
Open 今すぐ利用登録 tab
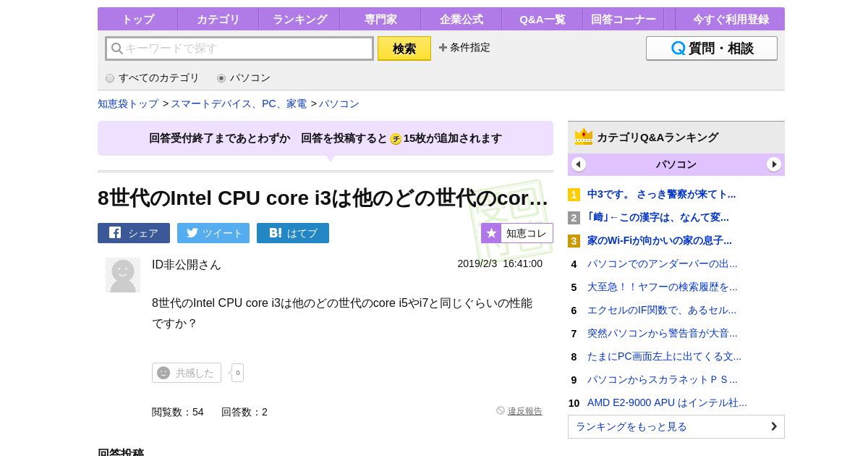pos(731,19)
